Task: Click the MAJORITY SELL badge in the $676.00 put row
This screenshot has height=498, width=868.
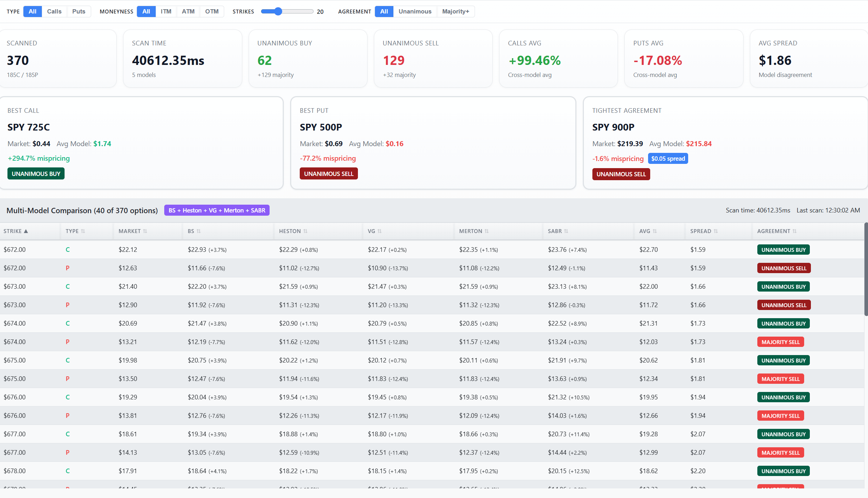Action: [780, 416]
